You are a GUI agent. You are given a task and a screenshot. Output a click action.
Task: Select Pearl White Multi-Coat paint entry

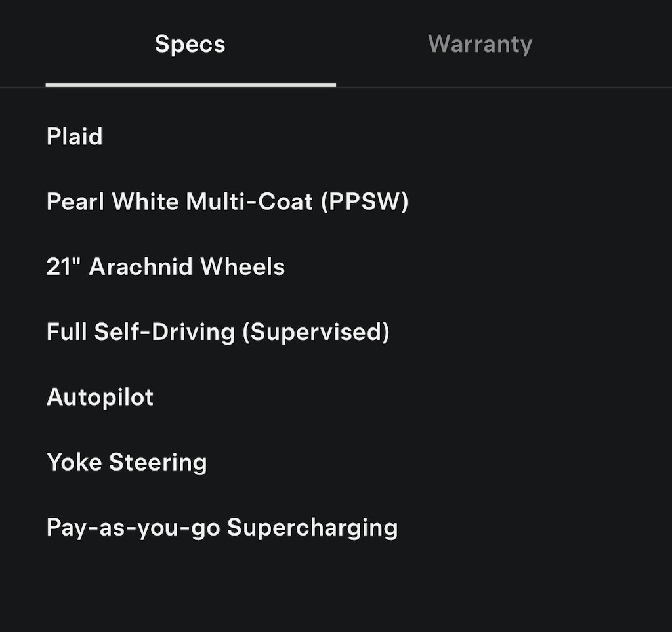(227, 201)
